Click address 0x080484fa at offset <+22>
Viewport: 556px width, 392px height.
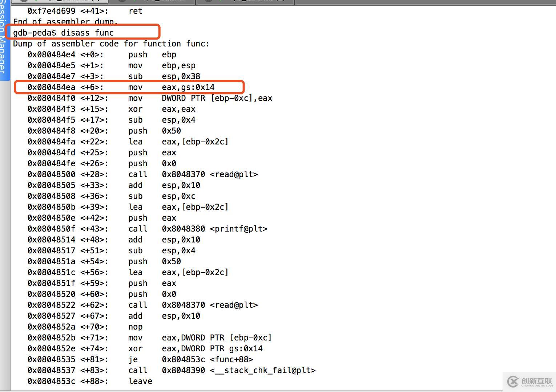point(51,142)
